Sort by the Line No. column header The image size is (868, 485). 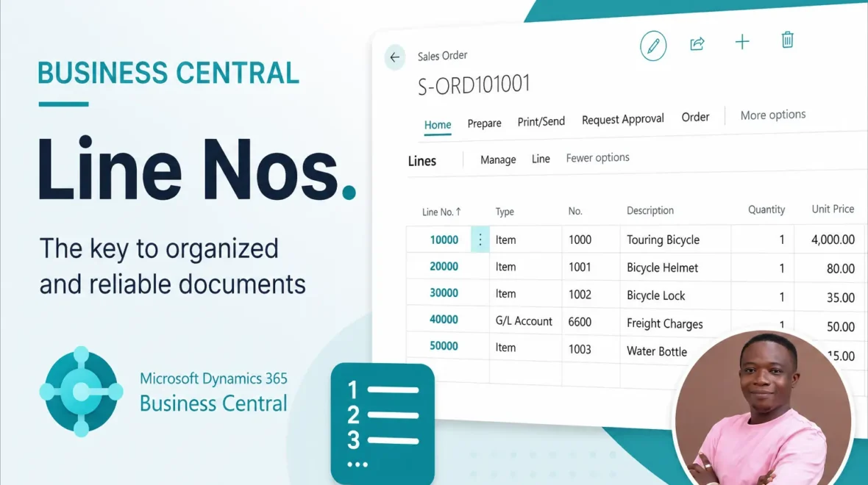point(441,212)
